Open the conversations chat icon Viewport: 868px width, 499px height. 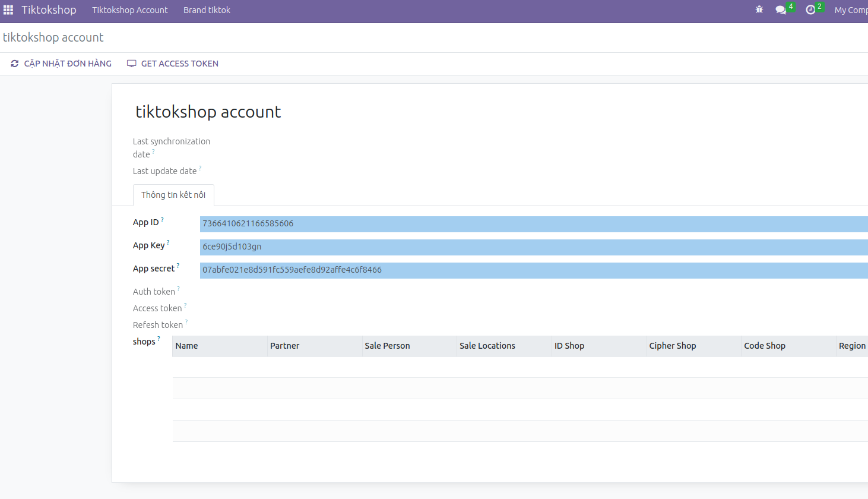click(781, 10)
